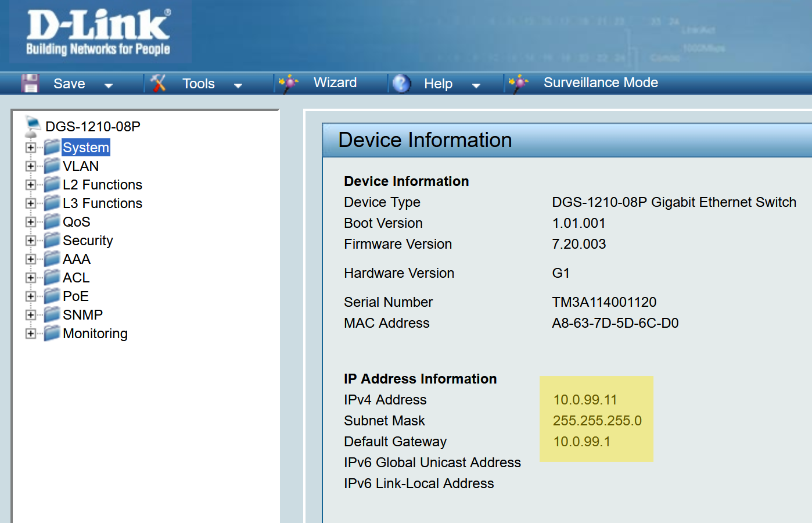This screenshot has height=523, width=812.
Task: Click the Security folder icon
Action: (52, 240)
